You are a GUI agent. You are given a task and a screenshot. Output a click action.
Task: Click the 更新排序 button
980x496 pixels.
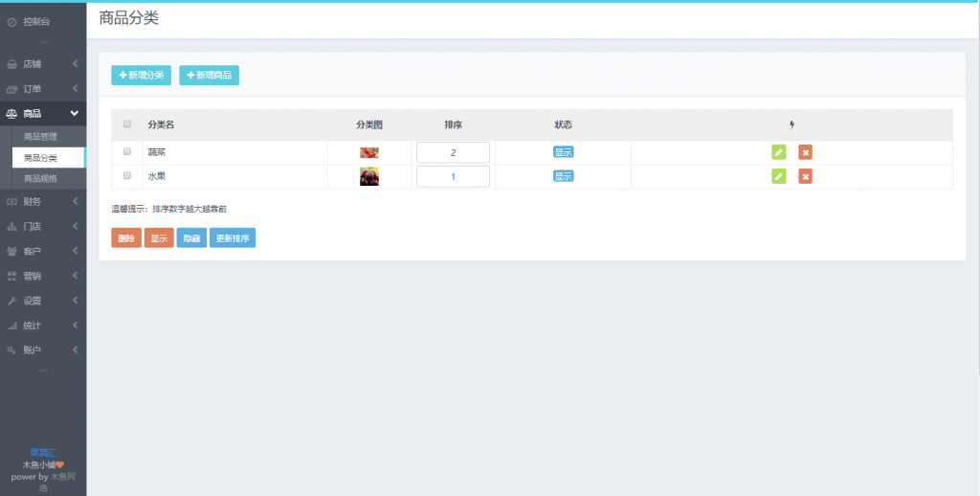[x=233, y=237]
